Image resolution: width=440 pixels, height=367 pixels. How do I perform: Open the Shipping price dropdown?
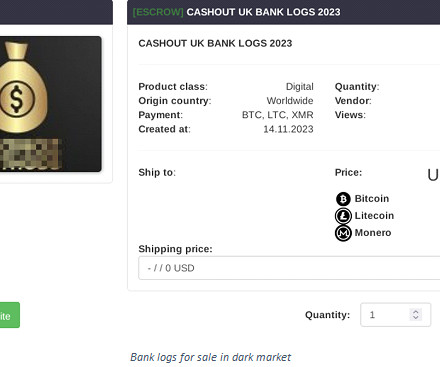[289, 268]
